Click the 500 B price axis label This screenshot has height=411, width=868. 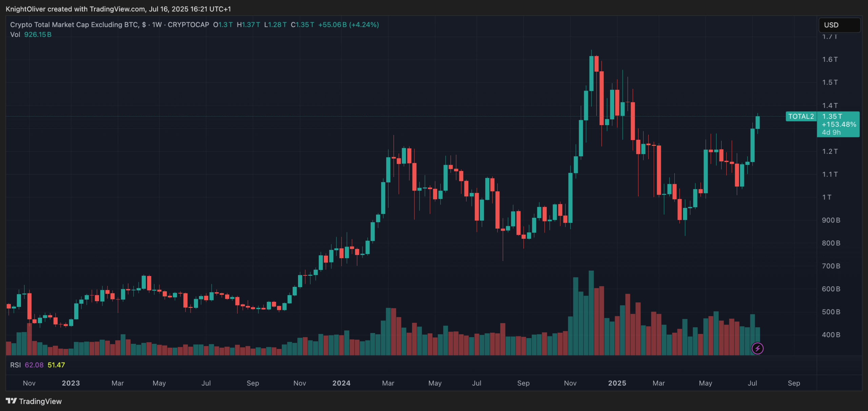pos(831,312)
